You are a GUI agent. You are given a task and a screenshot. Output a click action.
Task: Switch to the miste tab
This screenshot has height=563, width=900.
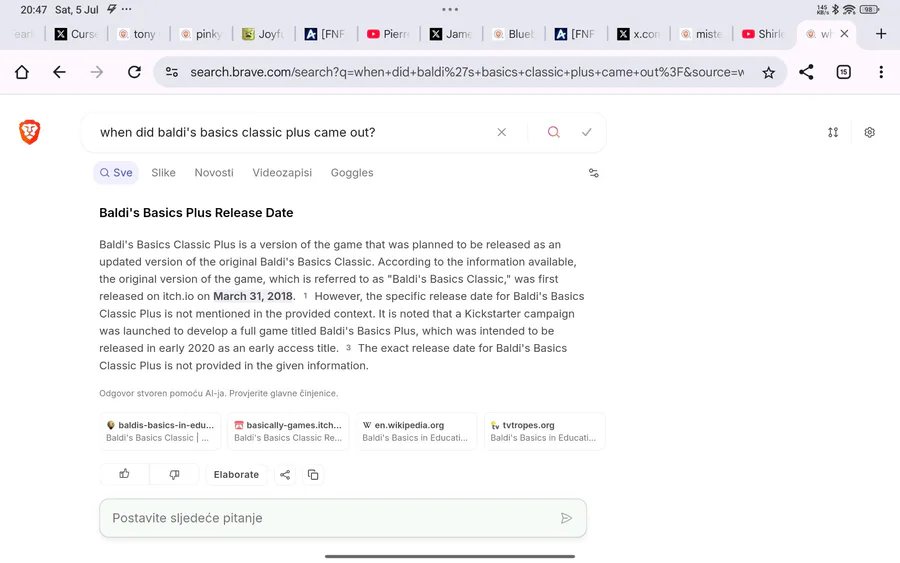(701, 34)
